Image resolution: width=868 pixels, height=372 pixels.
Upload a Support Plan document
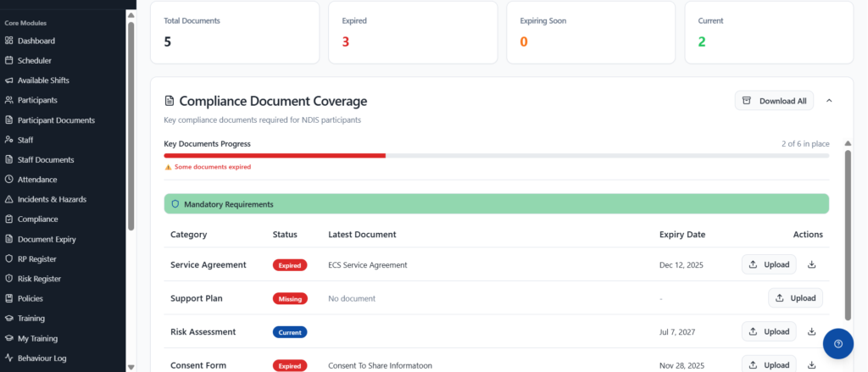tap(795, 297)
